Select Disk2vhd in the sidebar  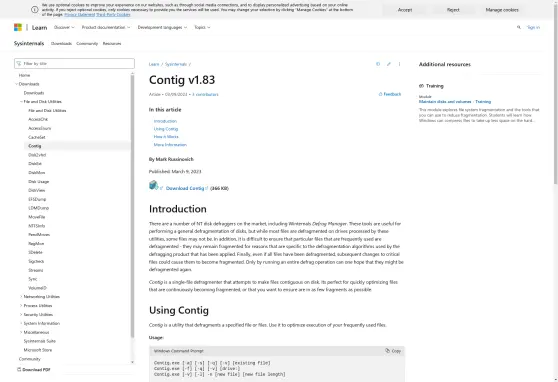coord(37,155)
